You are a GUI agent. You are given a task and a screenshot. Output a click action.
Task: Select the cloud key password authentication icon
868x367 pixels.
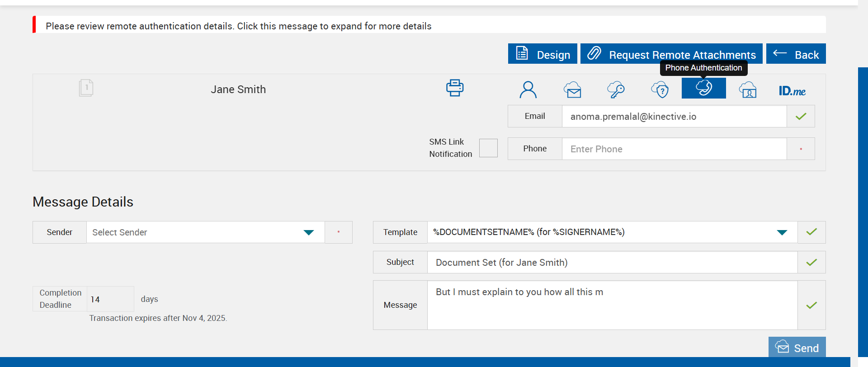(616, 89)
